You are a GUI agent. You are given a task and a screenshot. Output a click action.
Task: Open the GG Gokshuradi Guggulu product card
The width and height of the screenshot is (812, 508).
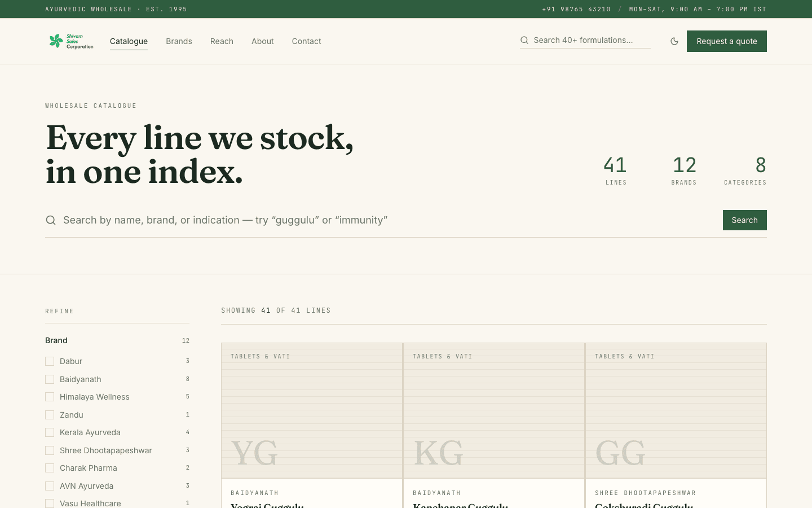point(676,426)
